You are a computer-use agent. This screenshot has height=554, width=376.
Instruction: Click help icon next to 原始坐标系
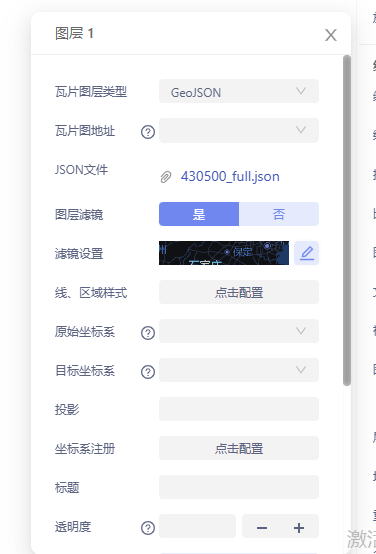tap(148, 333)
